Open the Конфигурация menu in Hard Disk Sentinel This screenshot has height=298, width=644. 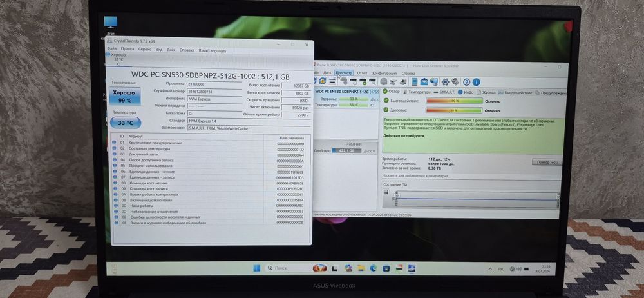(x=384, y=74)
